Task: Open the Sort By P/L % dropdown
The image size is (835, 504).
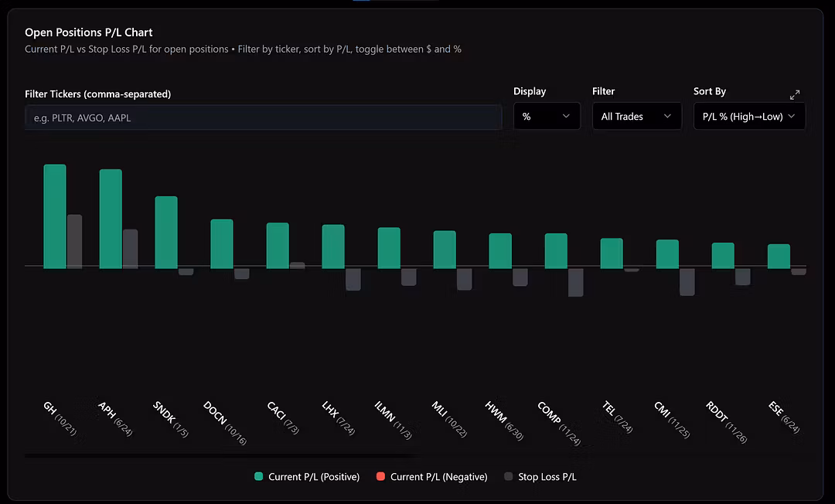Action: pos(749,117)
